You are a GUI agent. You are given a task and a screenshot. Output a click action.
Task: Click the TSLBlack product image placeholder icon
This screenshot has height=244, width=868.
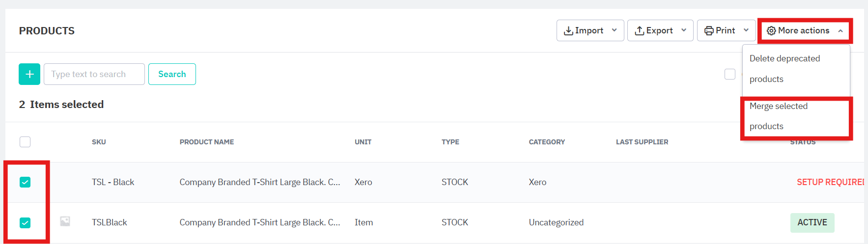(x=65, y=221)
